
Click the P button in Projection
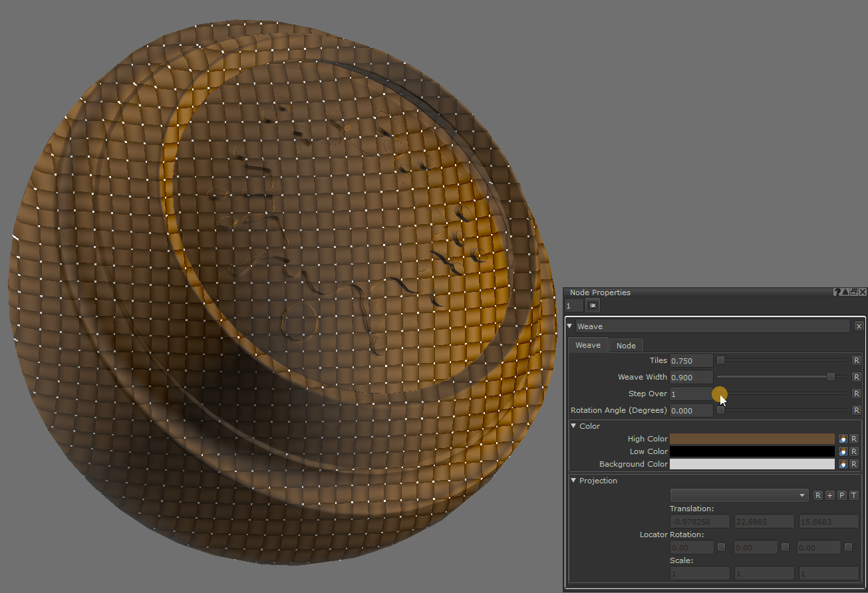(x=841, y=495)
